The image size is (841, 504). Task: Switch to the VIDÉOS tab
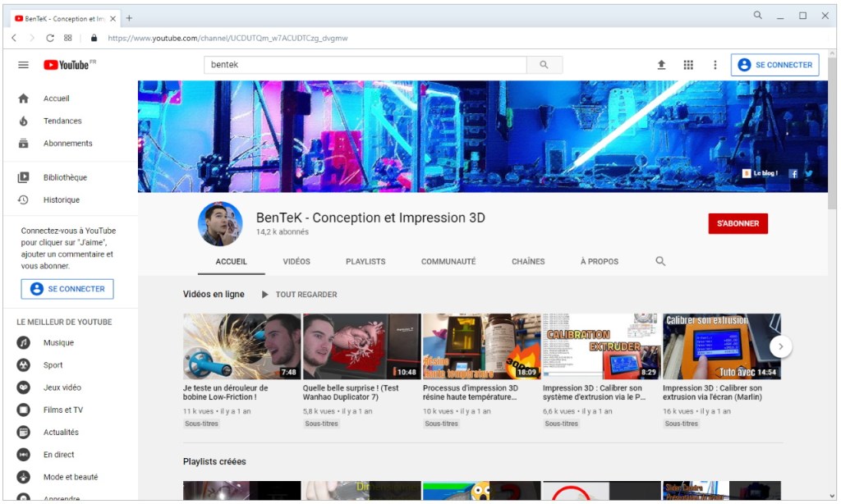click(296, 261)
